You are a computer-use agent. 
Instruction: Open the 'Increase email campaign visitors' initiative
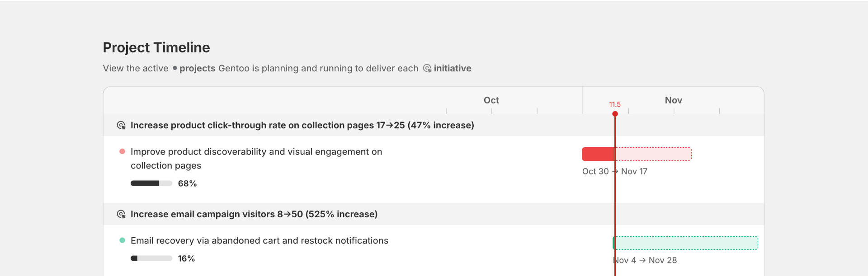tap(254, 214)
